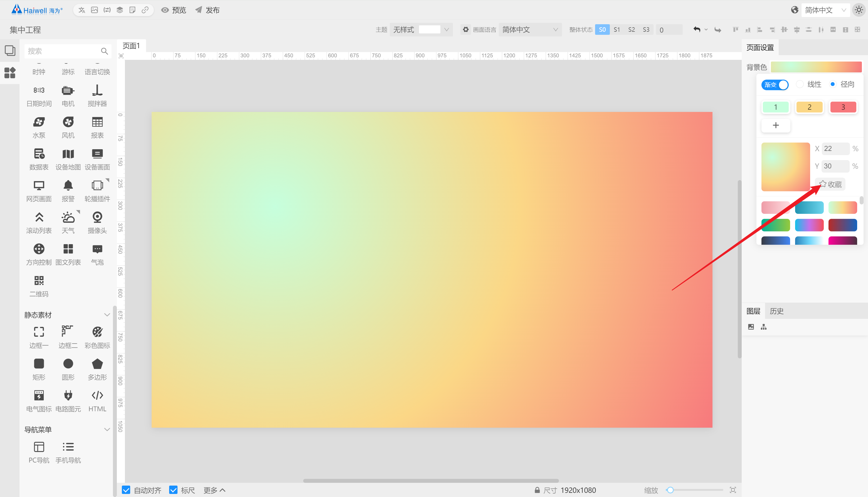The height and width of the screenshot is (497, 868).
Task: Collapse the 导航菜单 section
Action: pos(107,429)
